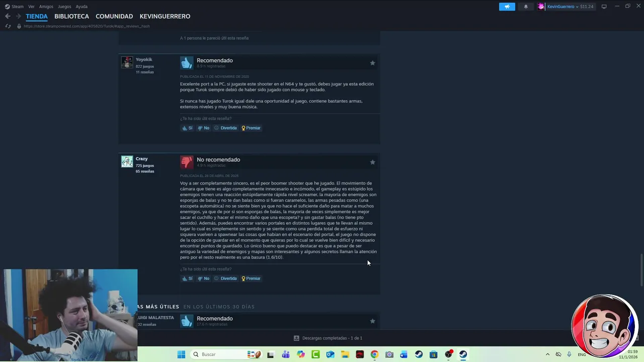The width and height of the screenshot is (644, 362).
Task: Click thumbs-up icon on Yoyokik's review
Action: click(x=187, y=63)
